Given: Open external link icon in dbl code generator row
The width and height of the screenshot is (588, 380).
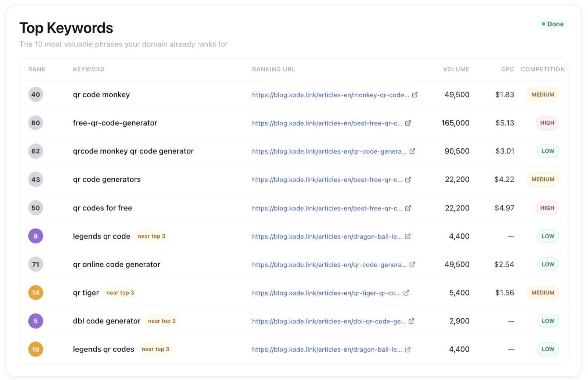Looking at the screenshot, I should click(412, 321).
